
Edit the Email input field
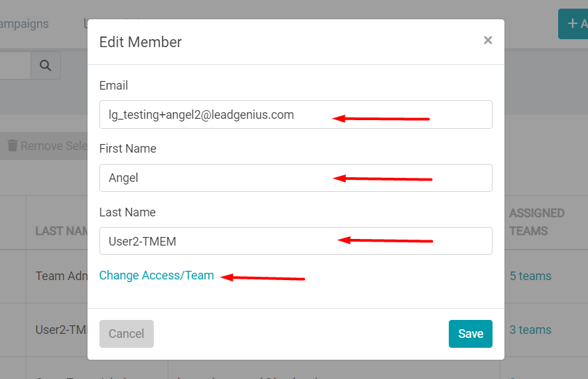pyautogui.click(x=296, y=115)
